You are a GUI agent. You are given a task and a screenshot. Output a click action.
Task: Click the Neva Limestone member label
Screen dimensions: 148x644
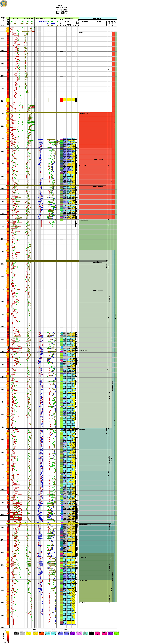tap(83, 220)
